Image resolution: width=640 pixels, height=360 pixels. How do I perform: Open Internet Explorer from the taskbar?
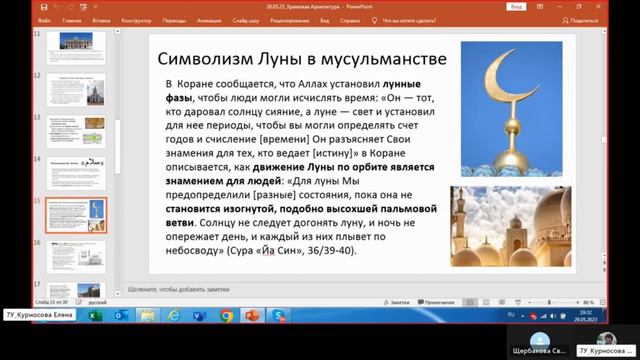(173, 316)
